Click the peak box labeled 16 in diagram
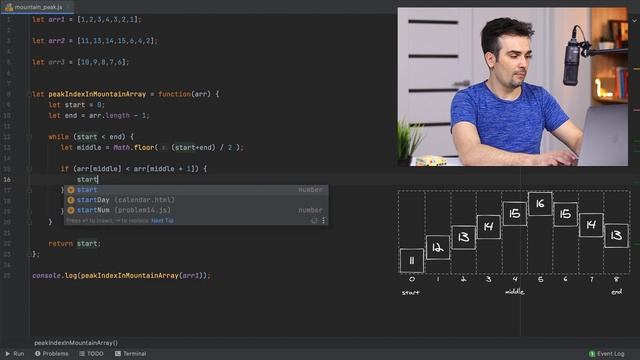Image resolution: width=640 pixels, height=360 pixels. coord(540,204)
